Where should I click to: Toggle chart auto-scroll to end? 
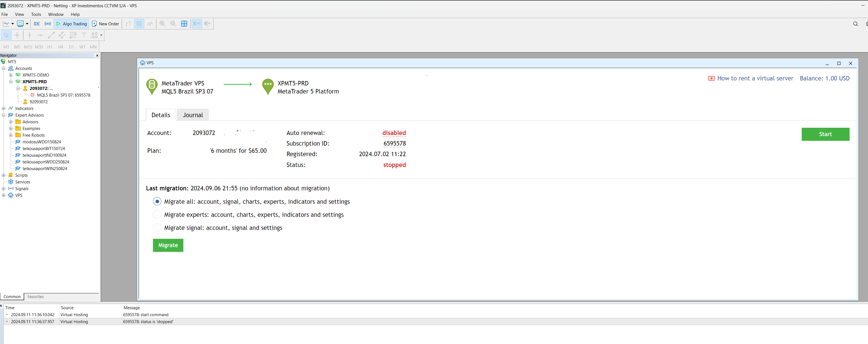[196, 24]
